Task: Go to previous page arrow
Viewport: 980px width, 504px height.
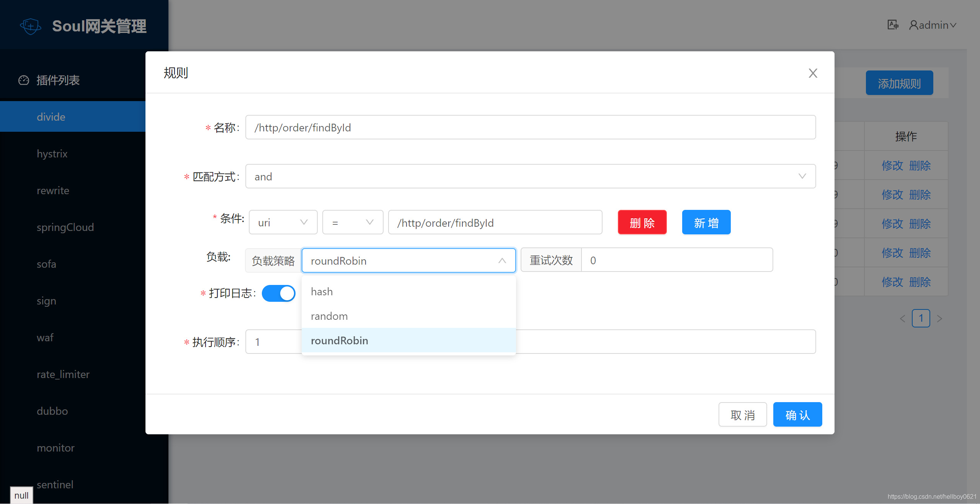Action: point(902,319)
